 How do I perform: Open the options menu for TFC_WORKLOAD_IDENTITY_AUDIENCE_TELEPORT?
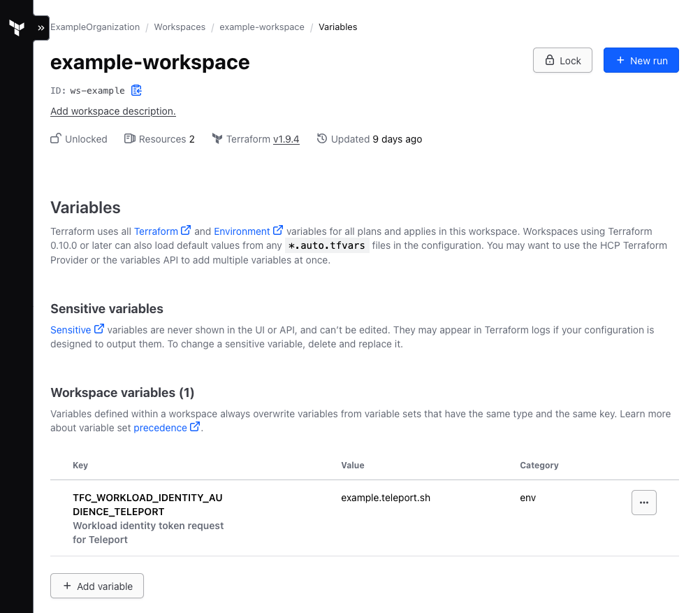tap(643, 502)
